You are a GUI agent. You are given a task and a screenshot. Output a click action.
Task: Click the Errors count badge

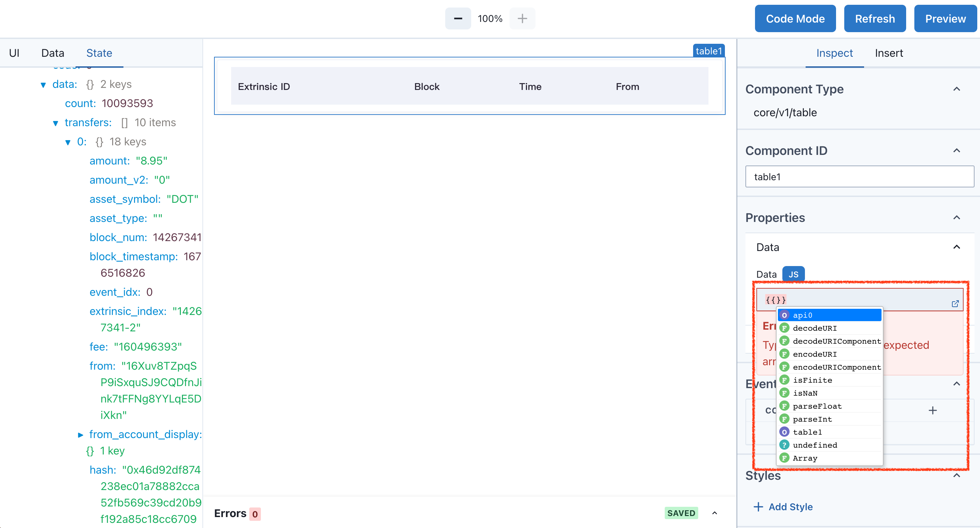click(x=255, y=514)
